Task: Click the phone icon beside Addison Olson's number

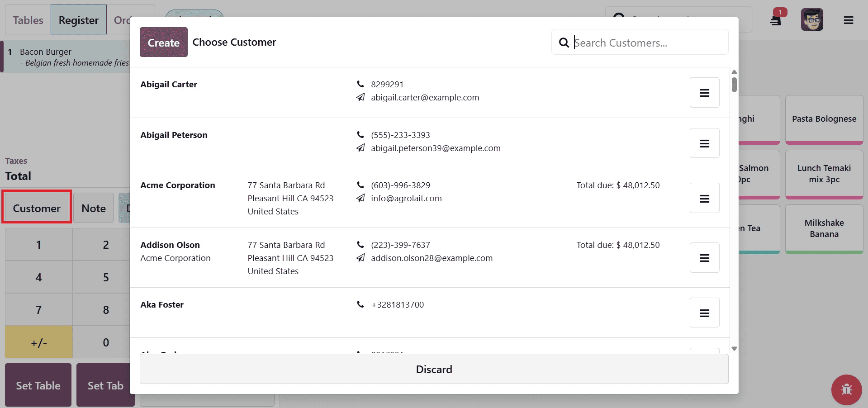Action: tap(360, 244)
